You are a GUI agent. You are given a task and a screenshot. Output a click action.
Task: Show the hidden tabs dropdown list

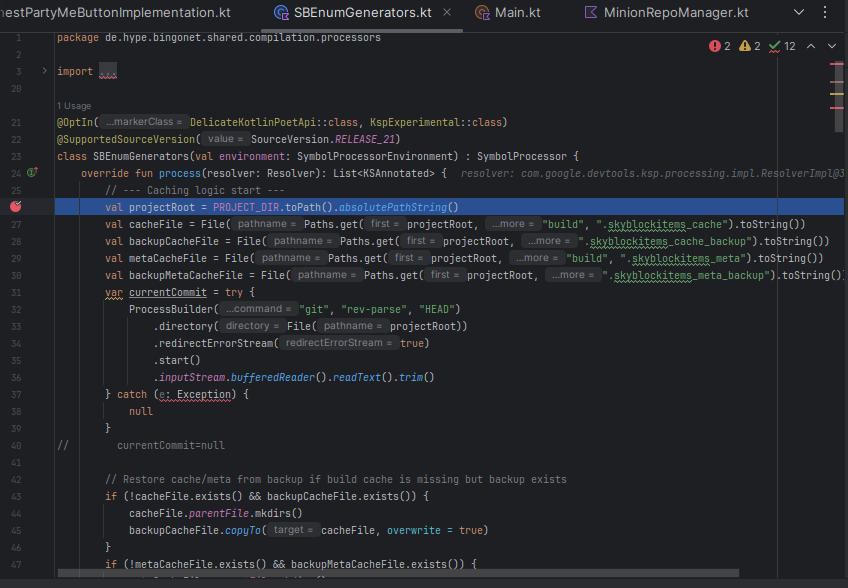click(799, 12)
